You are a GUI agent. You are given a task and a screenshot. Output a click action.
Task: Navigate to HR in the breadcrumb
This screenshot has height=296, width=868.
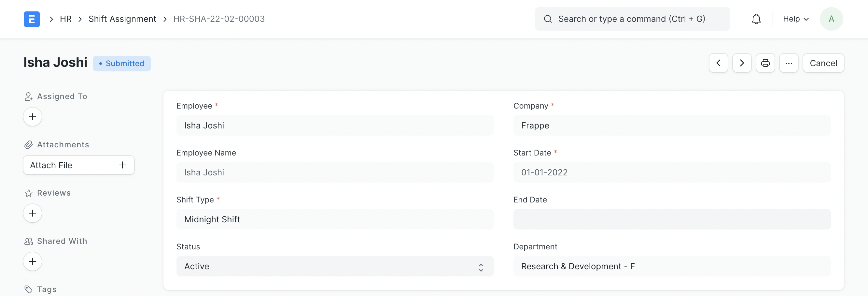click(66, 19)
